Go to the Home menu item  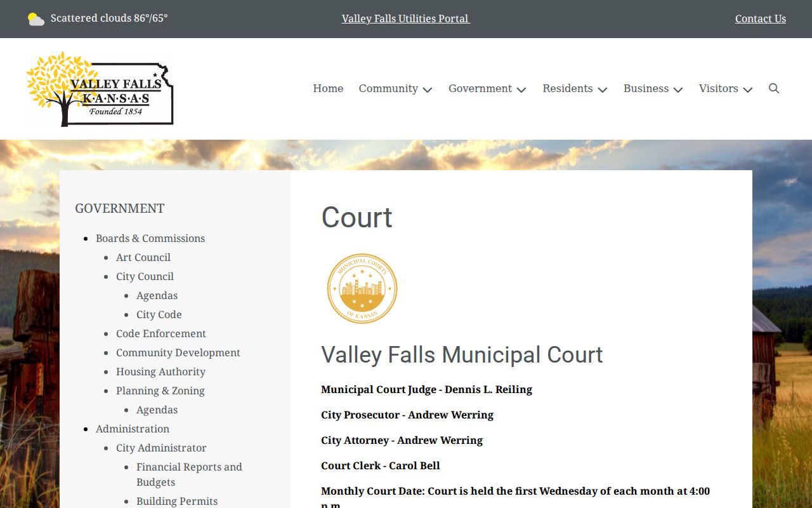coord(328,88)
